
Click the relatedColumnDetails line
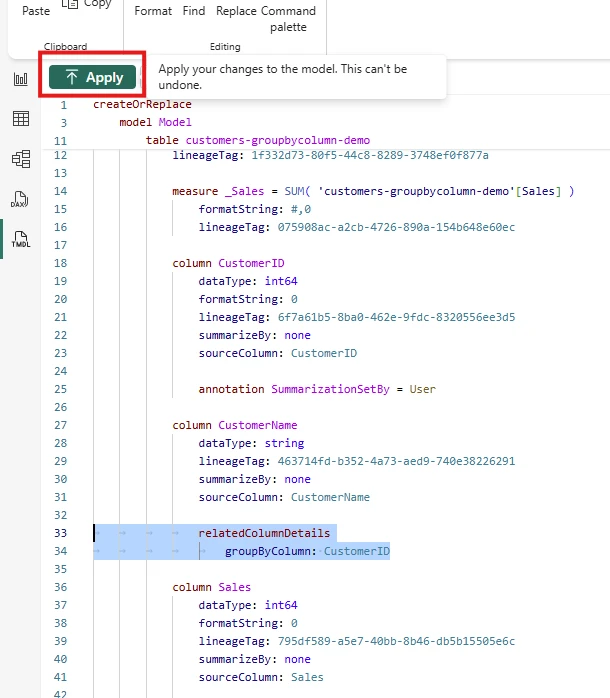coord(264,533)
